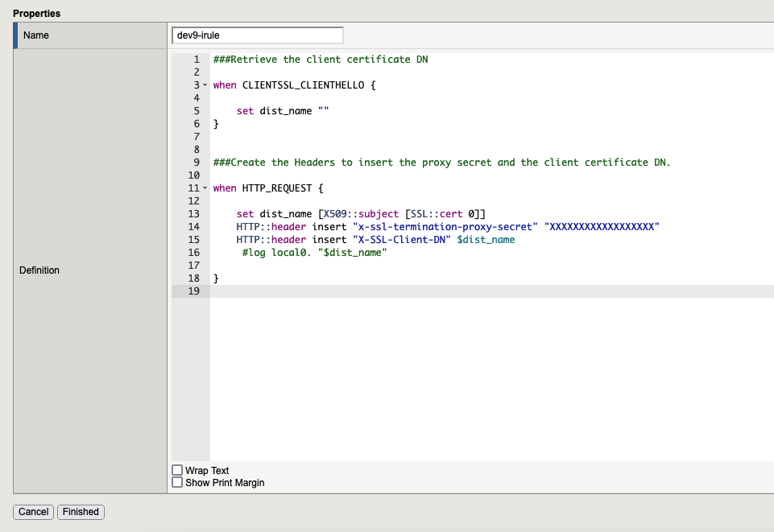Click the commented #log local0 line
The height and width of the screenshot is (532, 774).
click(315, 253)
